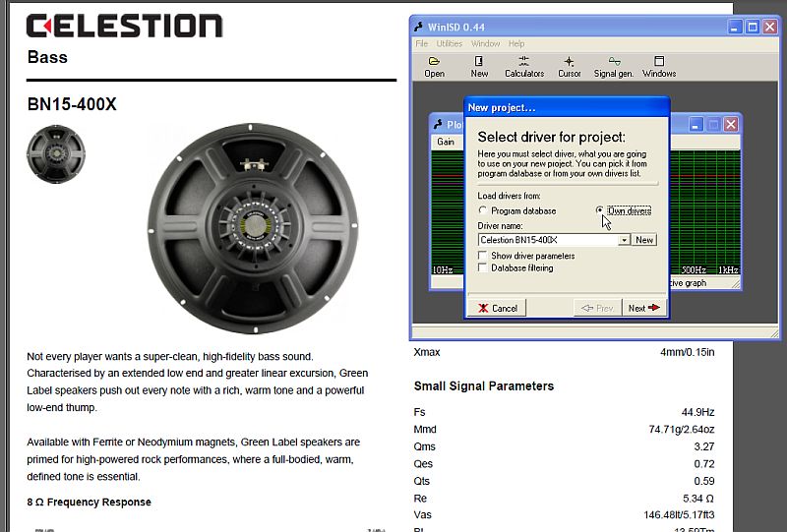
Task: Maximize the WinISD 0.44 window
Action: click(x=753, y=27)
